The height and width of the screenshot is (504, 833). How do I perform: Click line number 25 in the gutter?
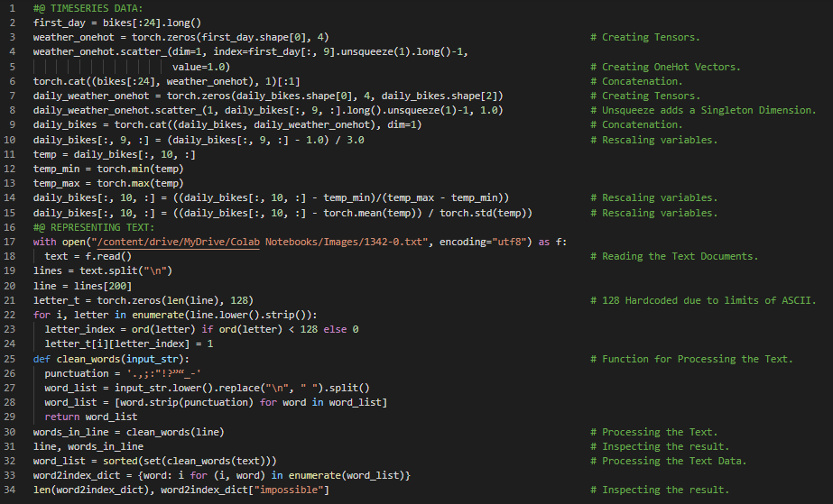[11, 359]
